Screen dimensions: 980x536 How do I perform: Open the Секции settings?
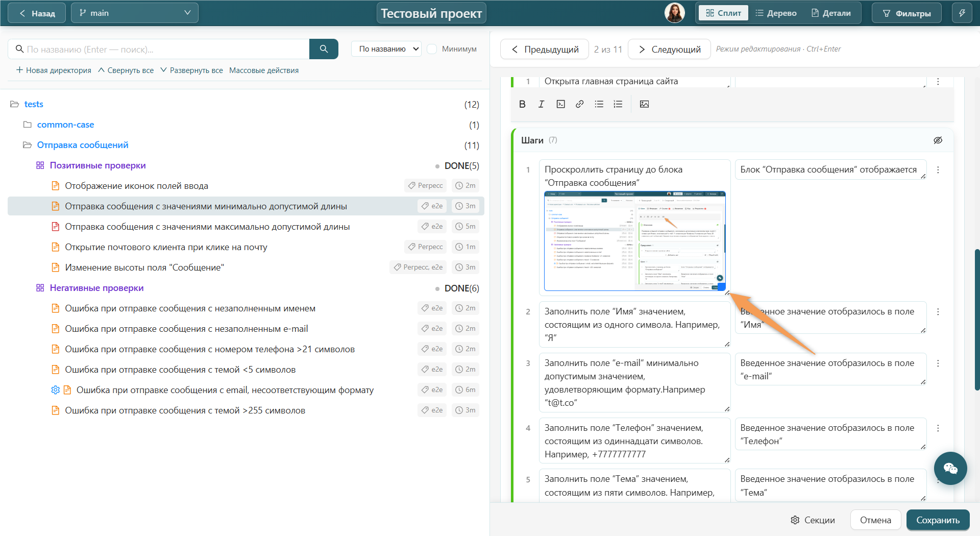(813, 520)
